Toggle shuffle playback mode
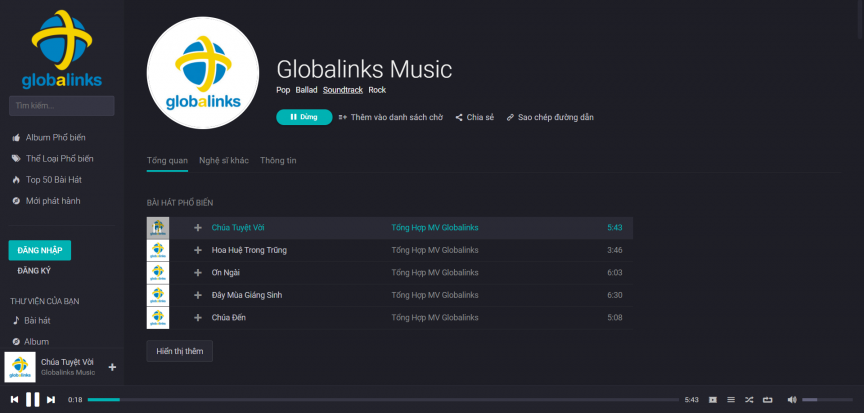 (x=749, y=400)
